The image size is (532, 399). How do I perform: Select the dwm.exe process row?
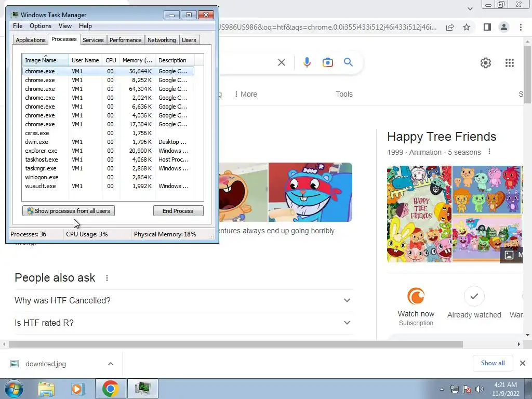(108, 142)
